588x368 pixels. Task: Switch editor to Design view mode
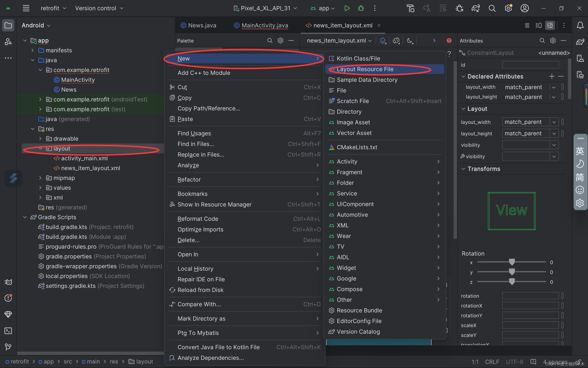[x=550, y=25]
